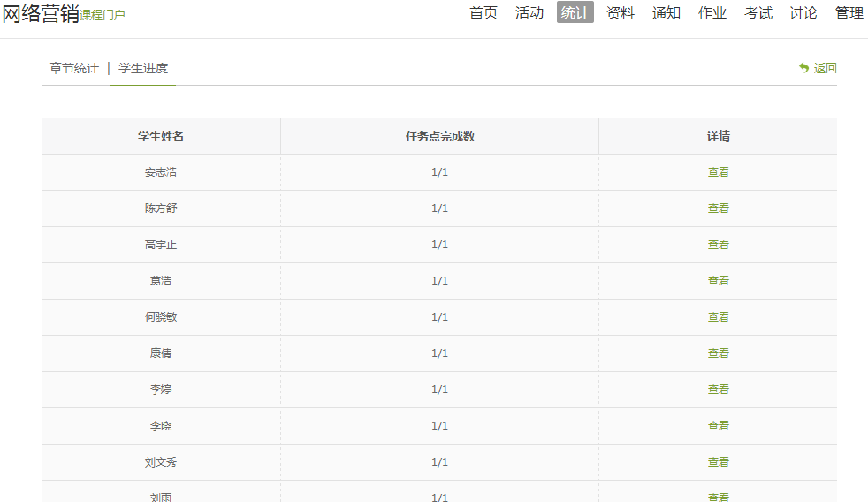Open the 管理 management menu
Screen dimensions: 868x502
tap(849, 13)
